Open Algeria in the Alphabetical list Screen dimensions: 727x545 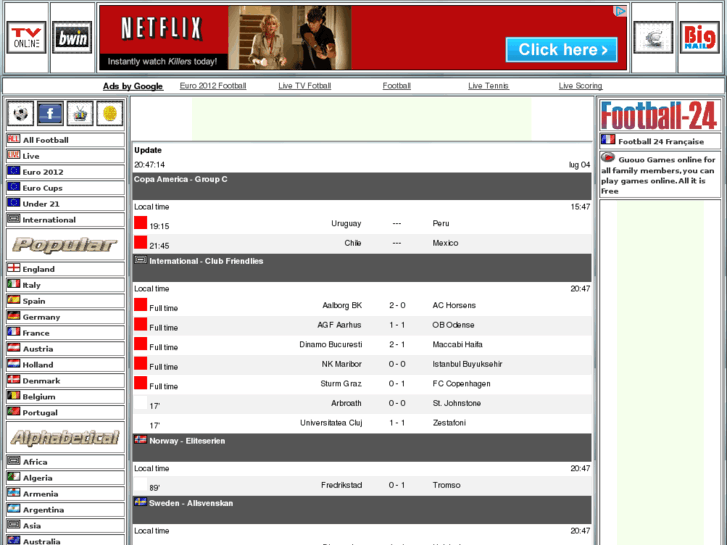click(x=65, y=478)
